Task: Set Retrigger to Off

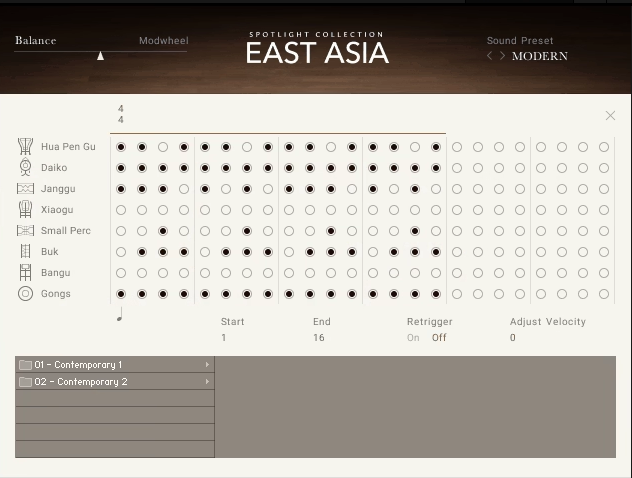Action: [439, 338]
